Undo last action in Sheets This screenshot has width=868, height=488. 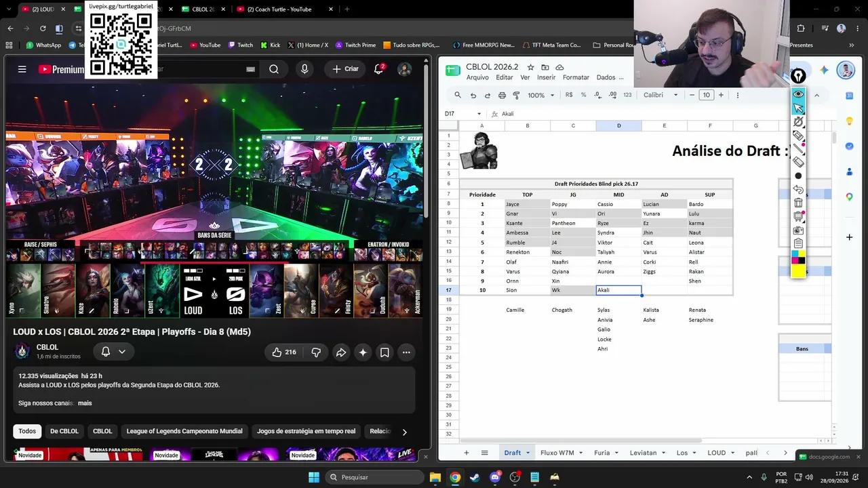click(473, 95)
